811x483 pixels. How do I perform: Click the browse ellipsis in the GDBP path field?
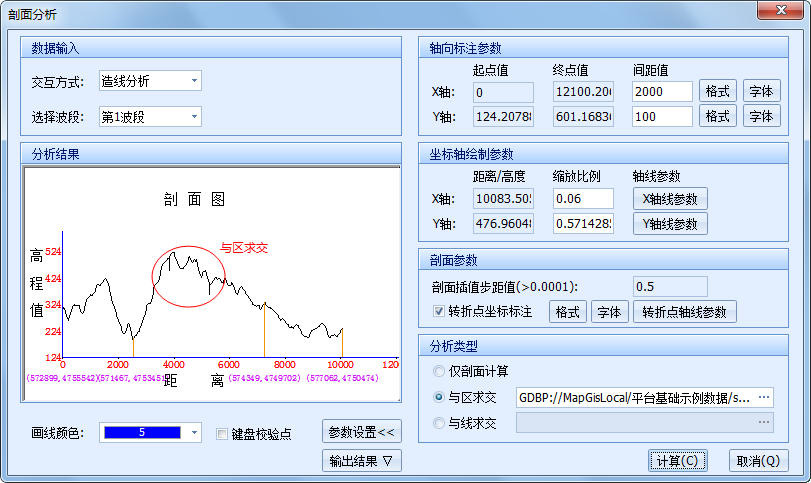(x=765, y=397)
